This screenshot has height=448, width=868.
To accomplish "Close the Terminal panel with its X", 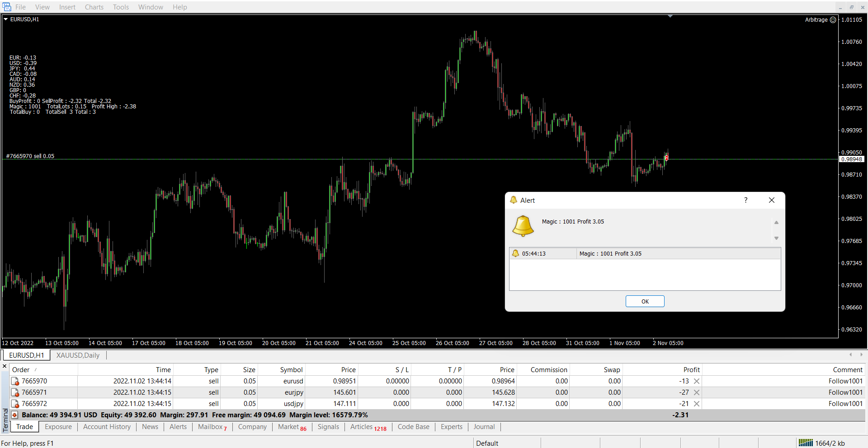I will 5,366.
